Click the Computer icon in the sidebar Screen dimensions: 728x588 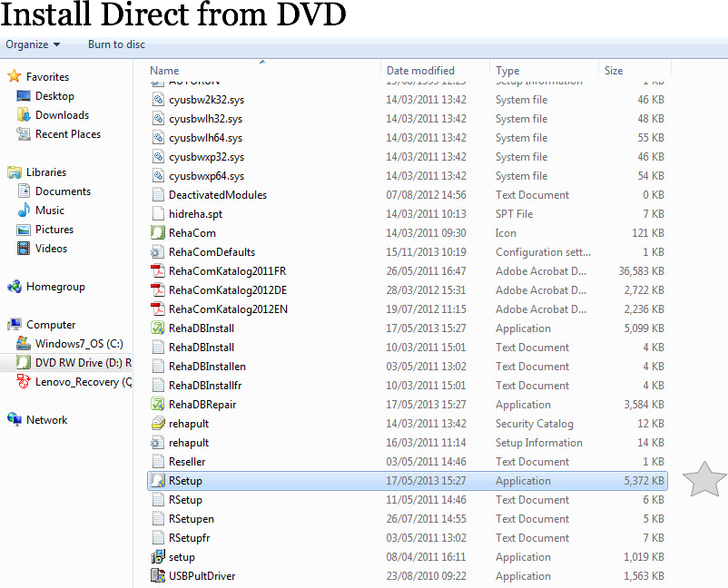15,324
